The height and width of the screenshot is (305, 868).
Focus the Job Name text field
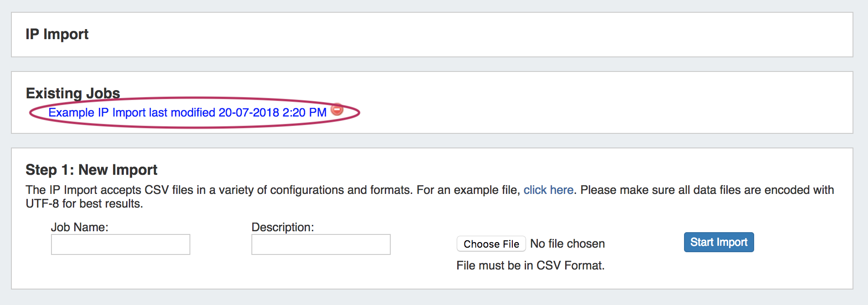pos(121,244)
